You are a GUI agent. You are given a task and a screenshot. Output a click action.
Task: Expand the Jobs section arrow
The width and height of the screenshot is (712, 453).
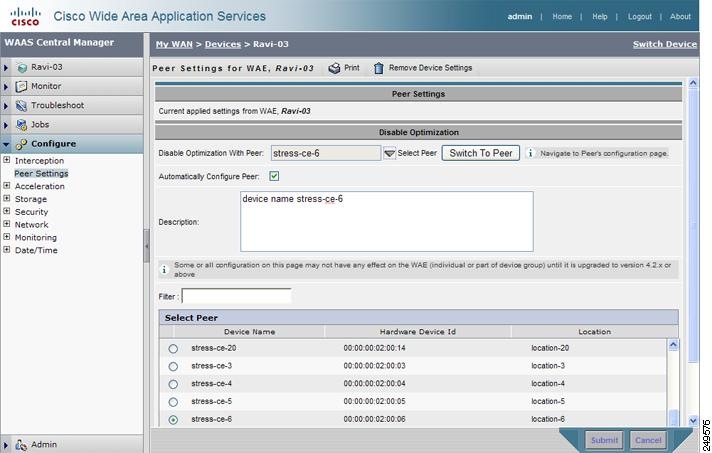point(6,125)
